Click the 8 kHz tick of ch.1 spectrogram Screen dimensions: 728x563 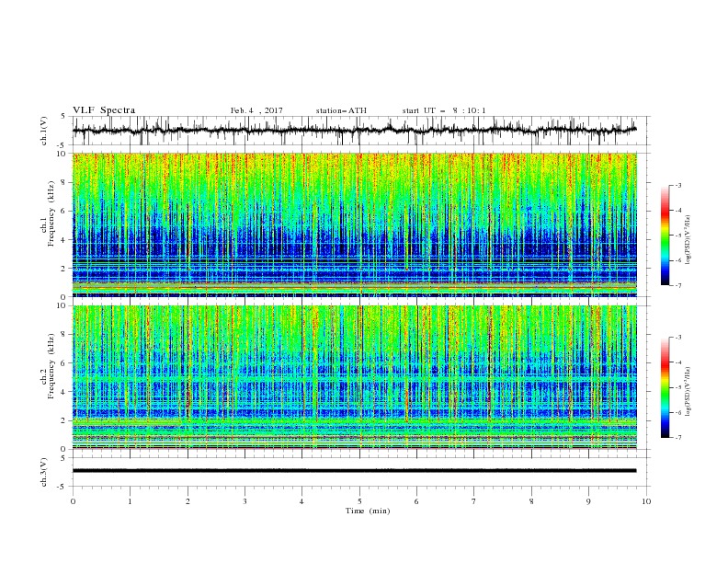(64, 182)
